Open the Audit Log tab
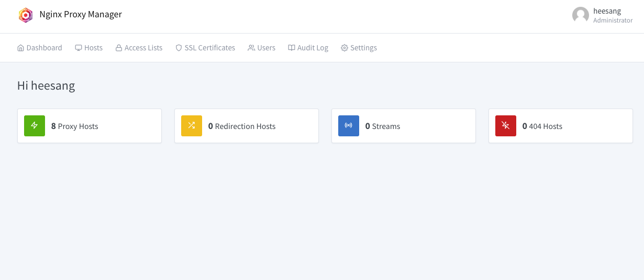Image resolution: width=644 pixels, height=280 pixels. pyautogui.click(x=308, y=48)
